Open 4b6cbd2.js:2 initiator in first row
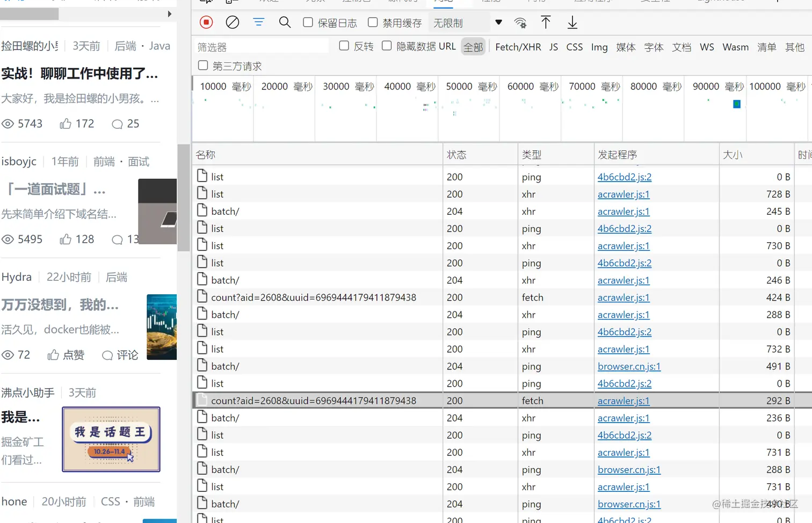812x523 pixels. click(x=625, y=177)
